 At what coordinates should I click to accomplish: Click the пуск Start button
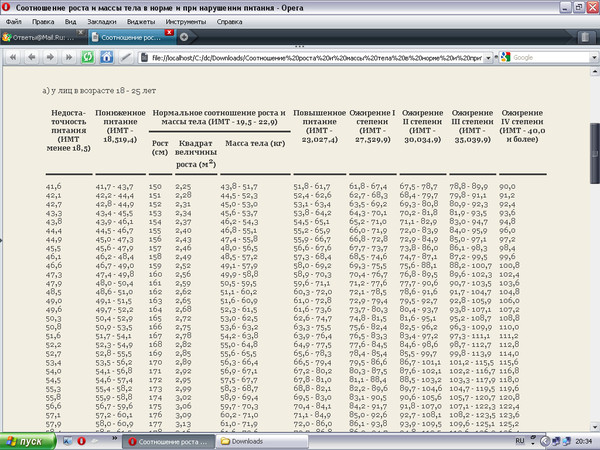tap(28, 441)
